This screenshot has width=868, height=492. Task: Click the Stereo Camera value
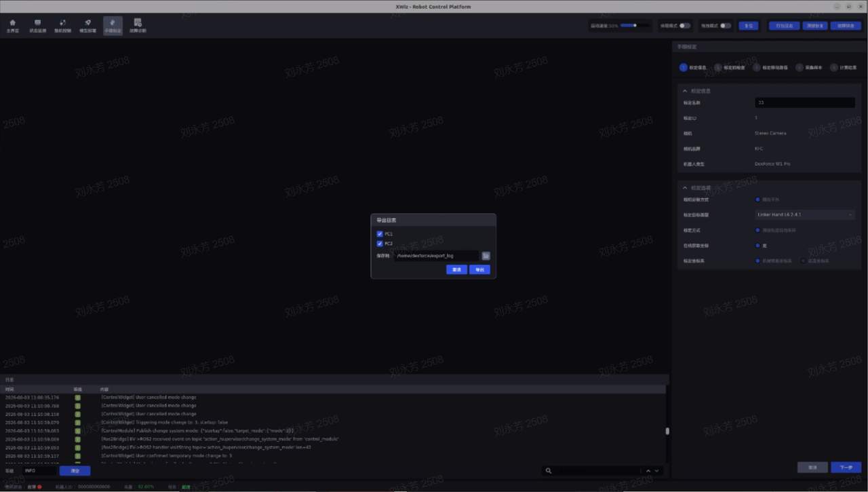770,133
